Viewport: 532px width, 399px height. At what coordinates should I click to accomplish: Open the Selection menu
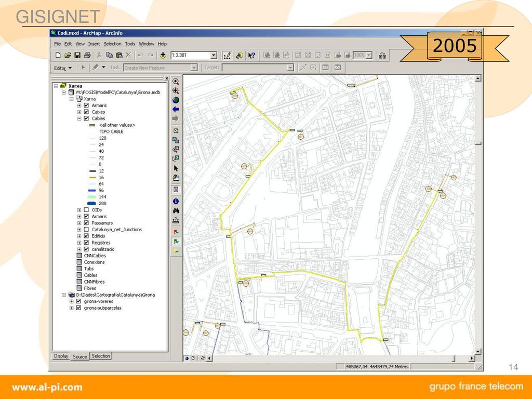click(112, 44)
